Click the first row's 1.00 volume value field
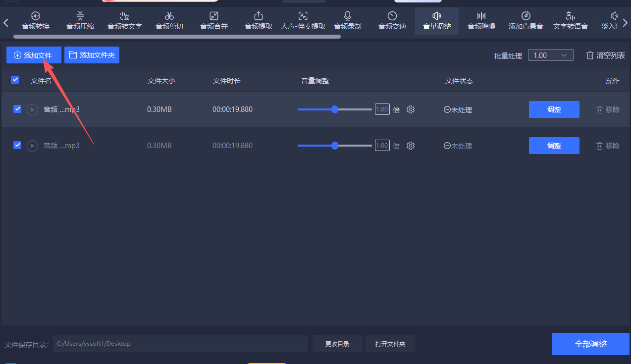This screenshot has height=364, width=631. (382, 109)
